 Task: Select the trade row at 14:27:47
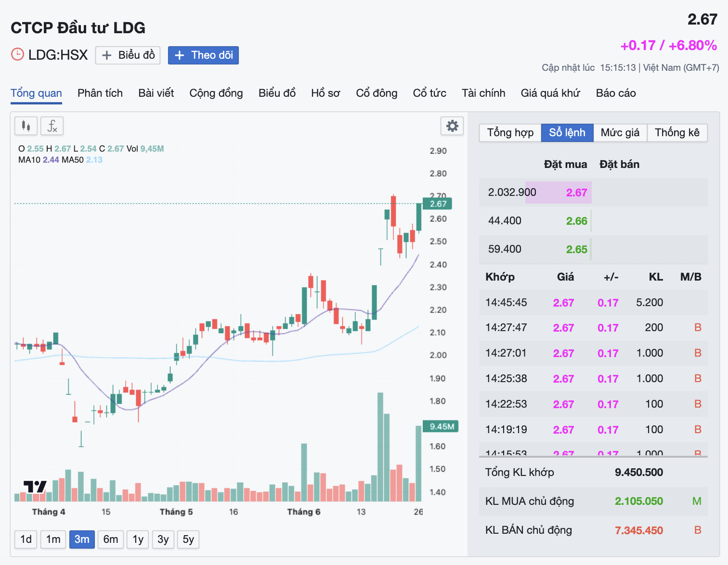(x=593, y=328)
